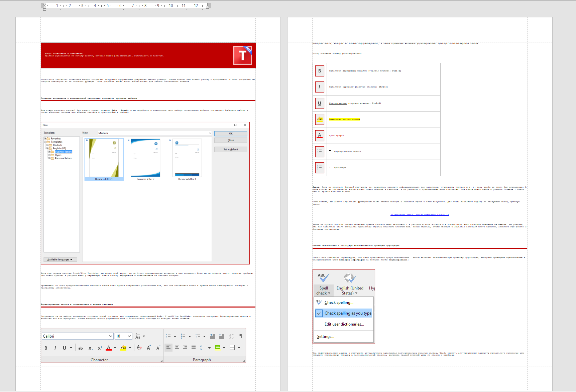Click the A-Z sort icon

231,336
